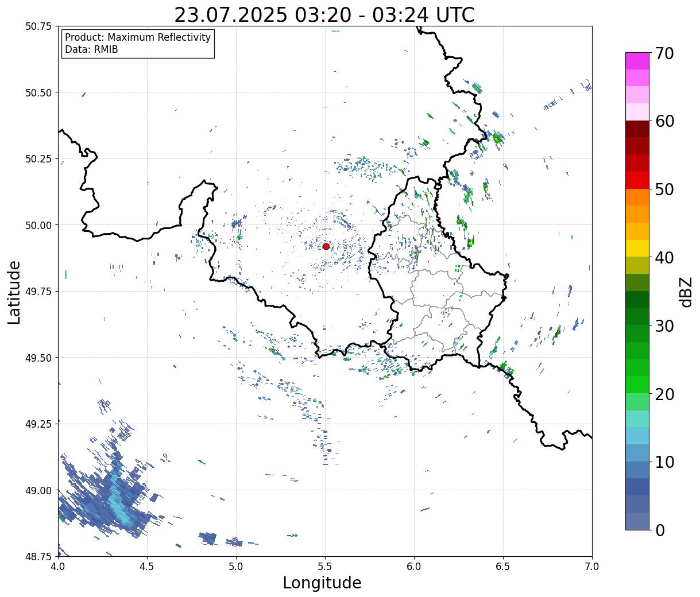
Task: Click the 5.5 longitude tick label
Action: [x=325, y=567]
